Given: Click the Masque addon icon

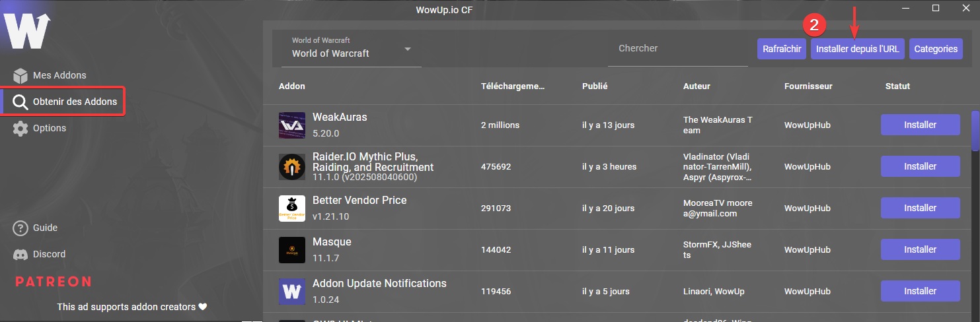Looking at the screenshot, I should [292, 250].
